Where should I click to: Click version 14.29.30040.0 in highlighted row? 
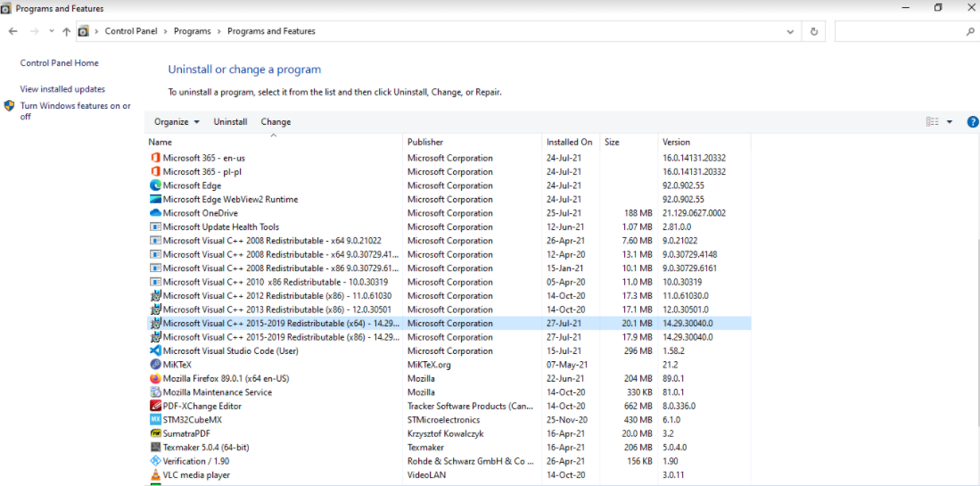tap(688, 323)
